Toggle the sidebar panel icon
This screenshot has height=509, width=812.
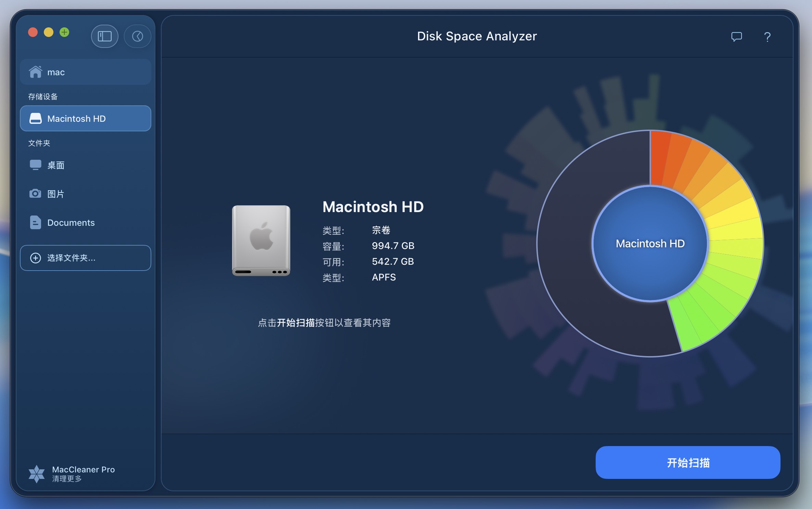(105, 36)
